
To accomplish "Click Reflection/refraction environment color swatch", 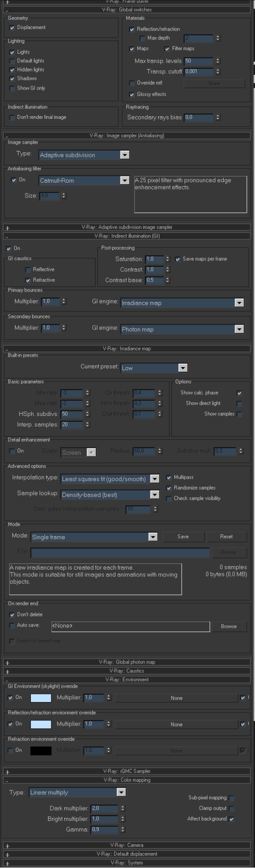I will pyautogui.click(x=41, y=724).
